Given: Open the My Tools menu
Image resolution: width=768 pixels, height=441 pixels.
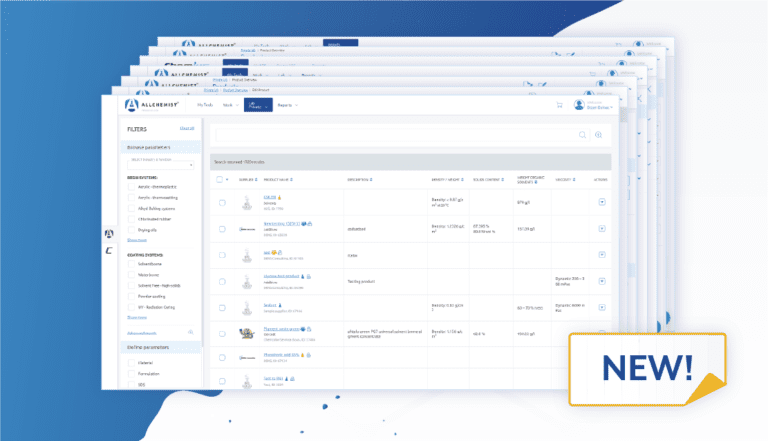Looking at the screenshot, I should pyautogui.click(x=205, y=105).
